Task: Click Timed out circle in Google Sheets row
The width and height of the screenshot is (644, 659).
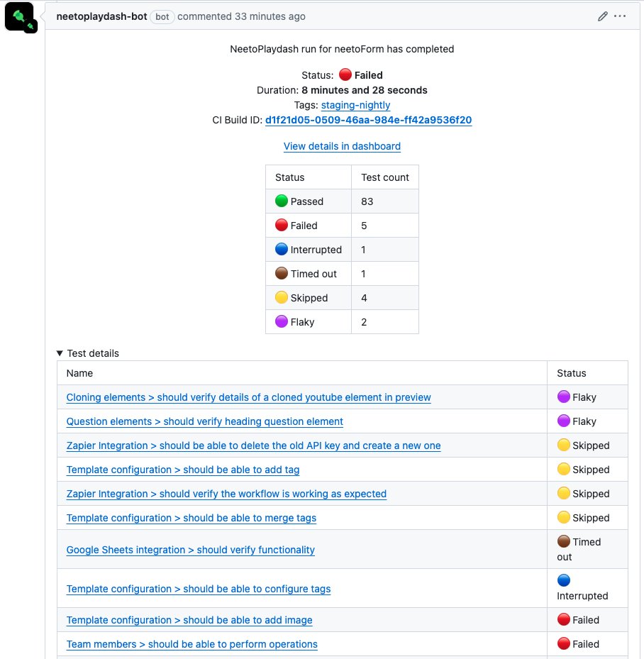Action: (563, 541)
